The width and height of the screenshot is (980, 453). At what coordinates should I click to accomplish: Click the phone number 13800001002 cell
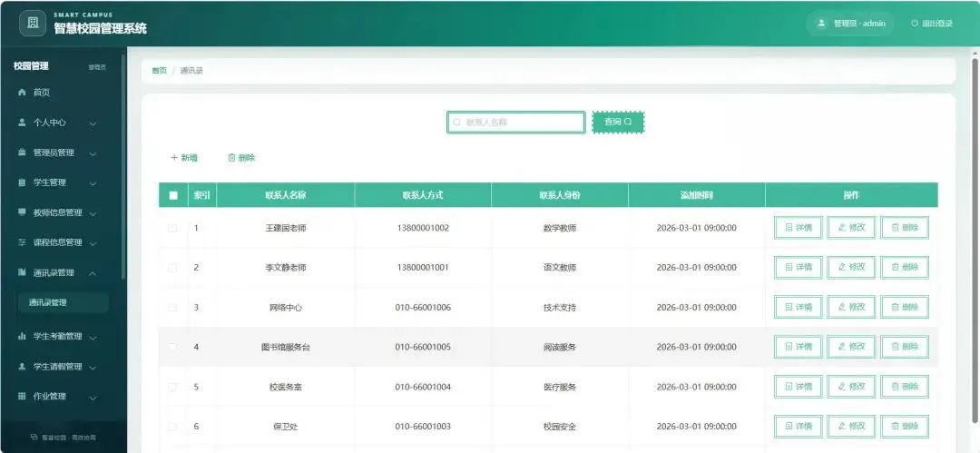click(423, 228)
